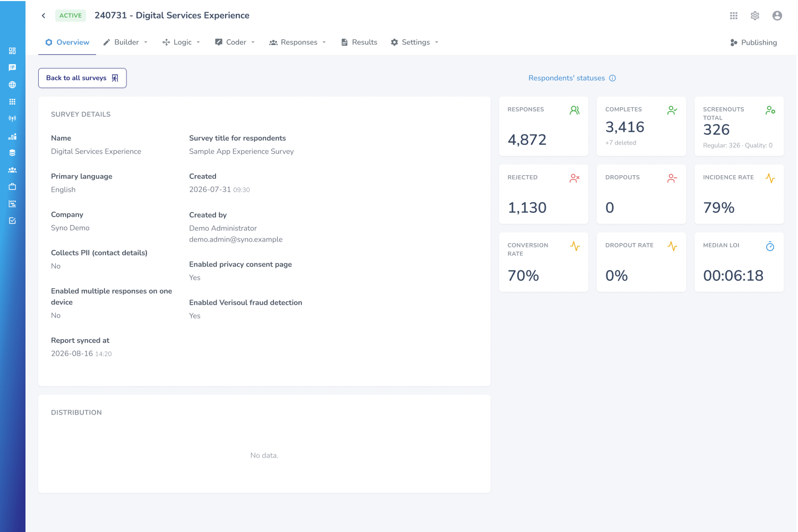Click the info icon next to Respondents' statuses

[x=612, y=78]
